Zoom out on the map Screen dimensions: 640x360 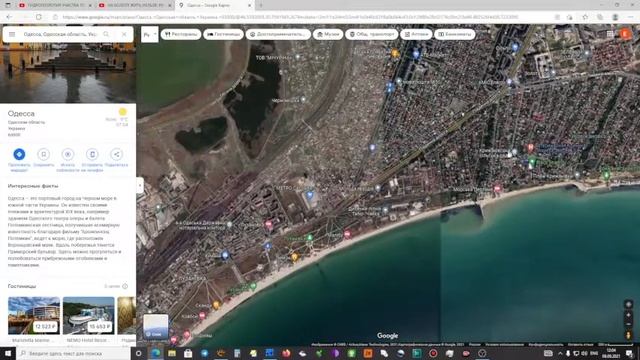(x=629, y=324)
